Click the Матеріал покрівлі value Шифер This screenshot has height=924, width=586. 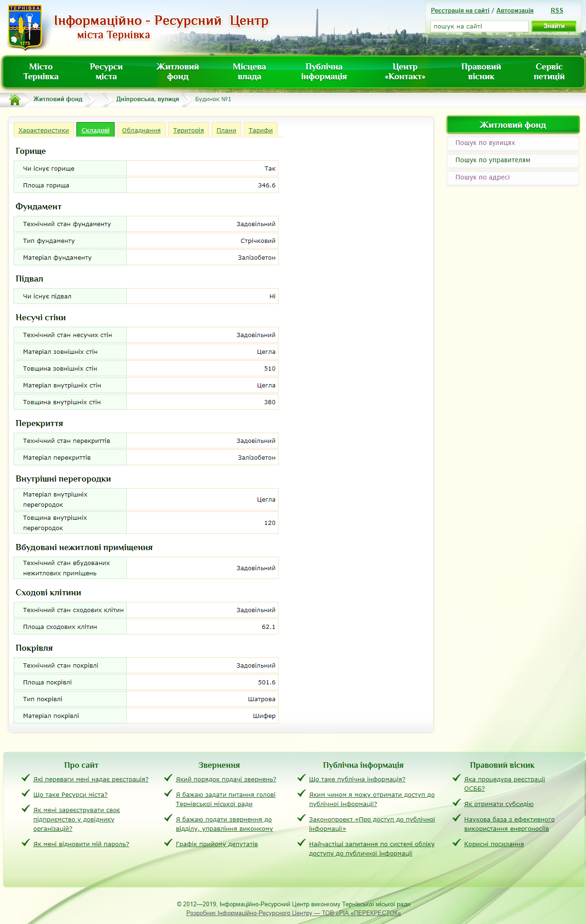click(x=264, y=716)
